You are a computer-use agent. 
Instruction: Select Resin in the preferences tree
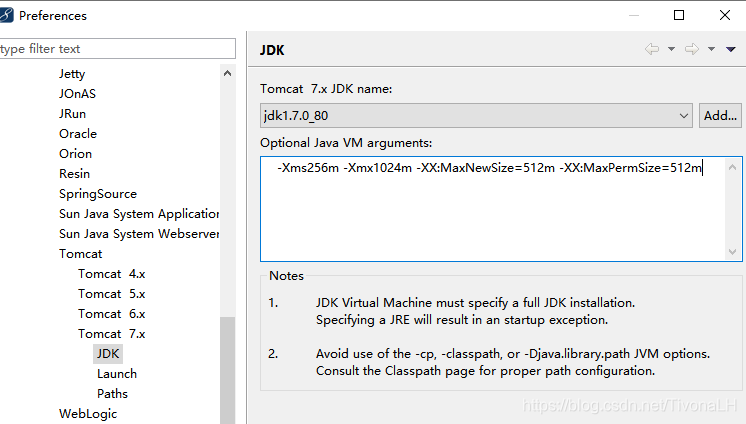click(74, 174)
